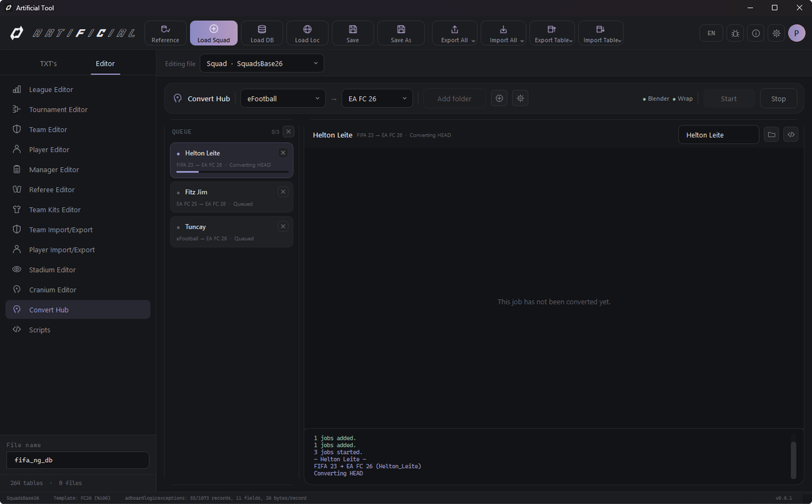Open the Reference toolbar button

[x=165, y=33]
